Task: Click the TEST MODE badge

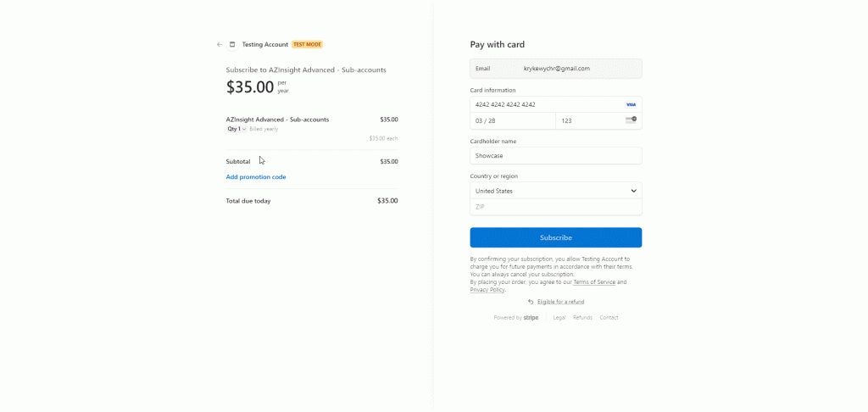Action: click(x=307, y=44)
